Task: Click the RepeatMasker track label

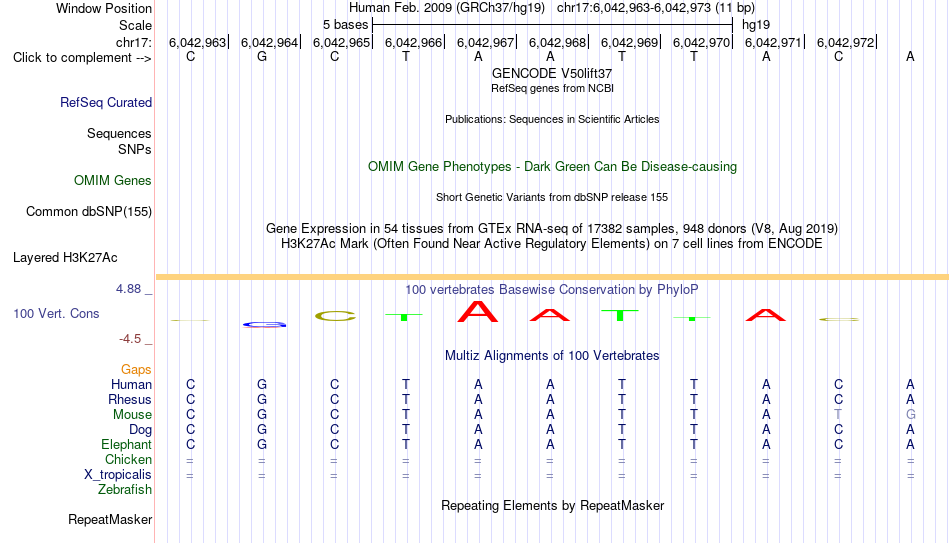Action: pos(110,519)
